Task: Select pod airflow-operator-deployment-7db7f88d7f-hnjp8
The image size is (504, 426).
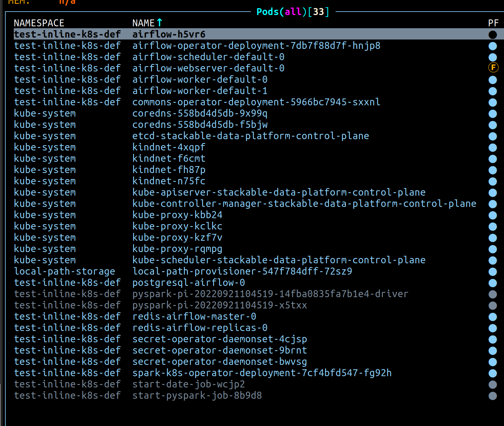Action: pyautogui.click(x=256, y=46)
